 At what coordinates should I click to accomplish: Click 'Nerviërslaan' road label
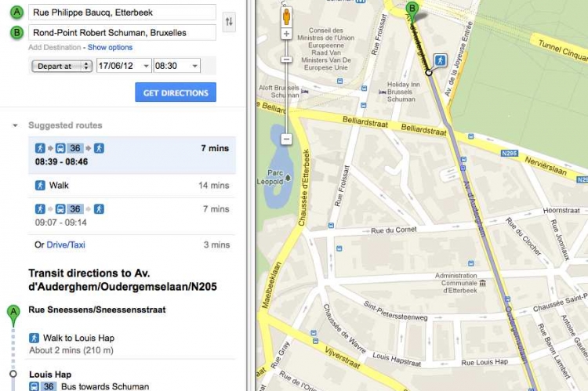pos(546,166)
